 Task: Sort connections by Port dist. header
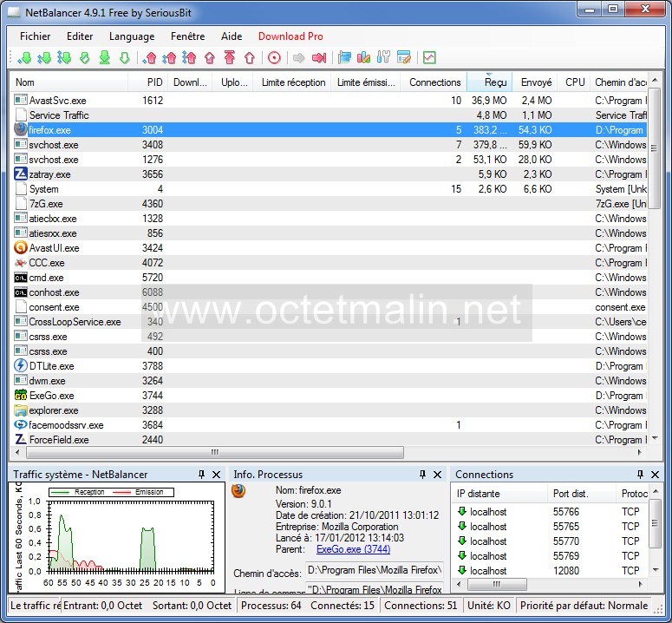pos(581,494)
